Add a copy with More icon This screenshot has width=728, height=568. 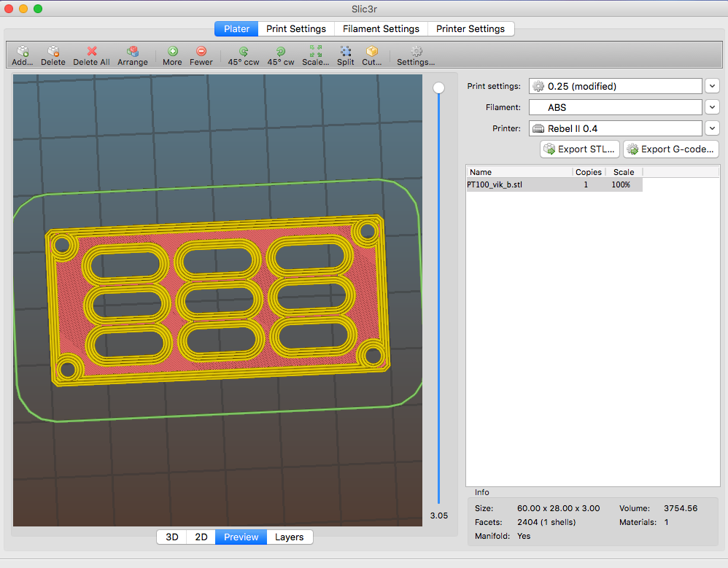(x=172, y=52)
